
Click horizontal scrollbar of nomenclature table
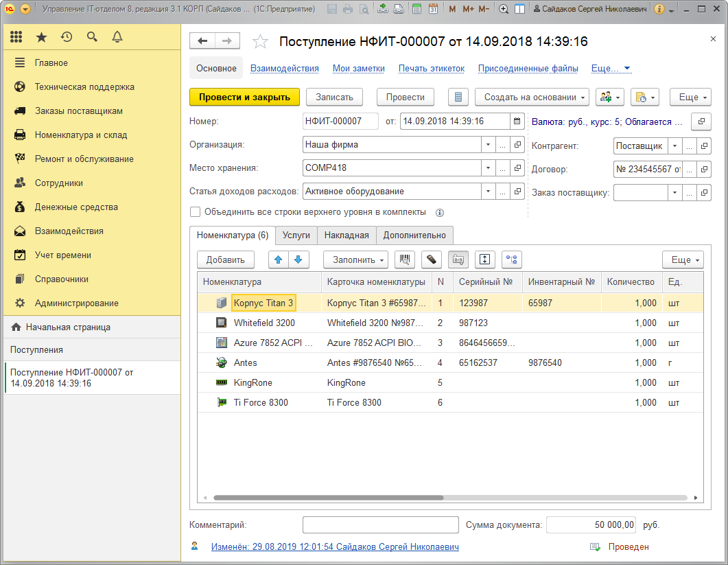328,498
